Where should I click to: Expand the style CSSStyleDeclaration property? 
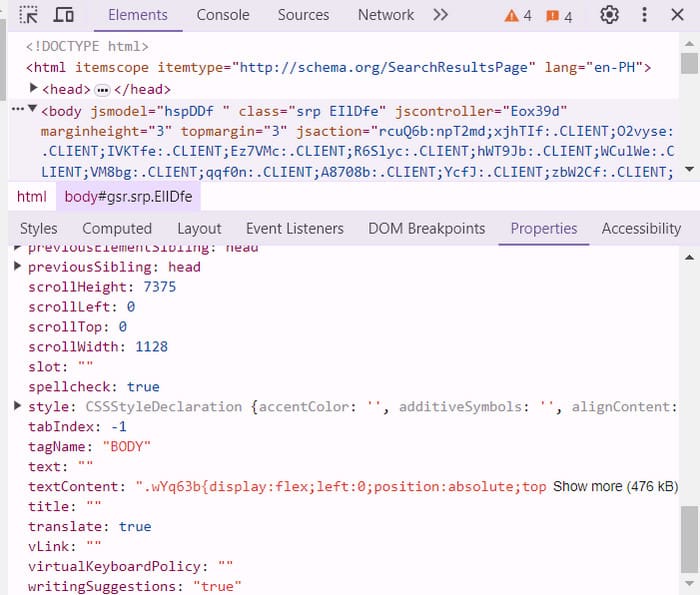point(18,406)
